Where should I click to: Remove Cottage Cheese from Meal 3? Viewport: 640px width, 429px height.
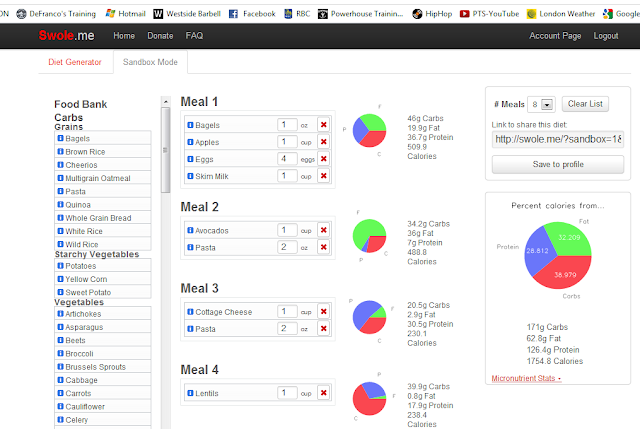(324, 311)
